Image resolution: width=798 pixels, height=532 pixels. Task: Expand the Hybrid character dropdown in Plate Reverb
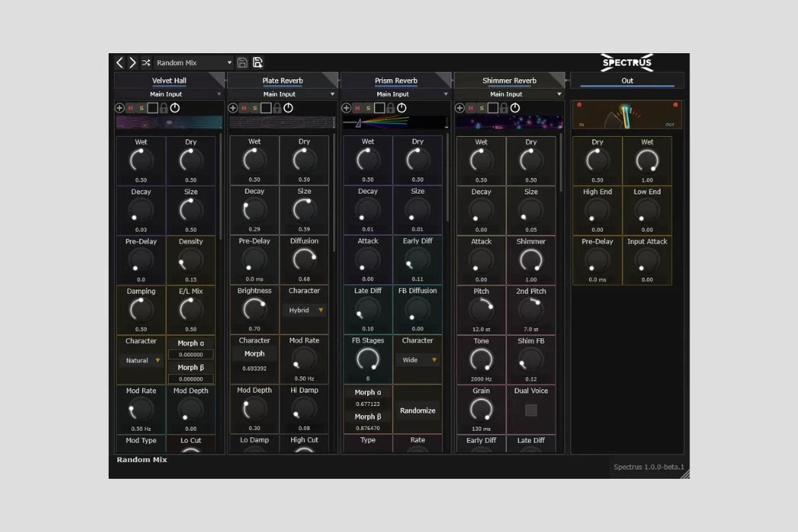click(x=304, y=310)
